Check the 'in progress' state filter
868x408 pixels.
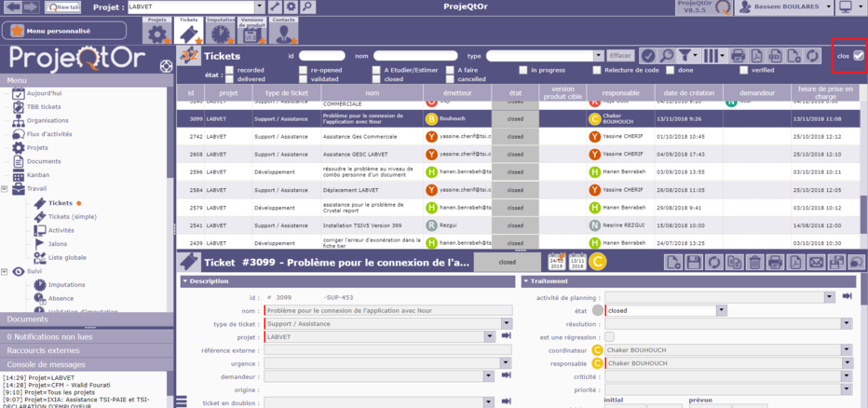tap(523, 70)
